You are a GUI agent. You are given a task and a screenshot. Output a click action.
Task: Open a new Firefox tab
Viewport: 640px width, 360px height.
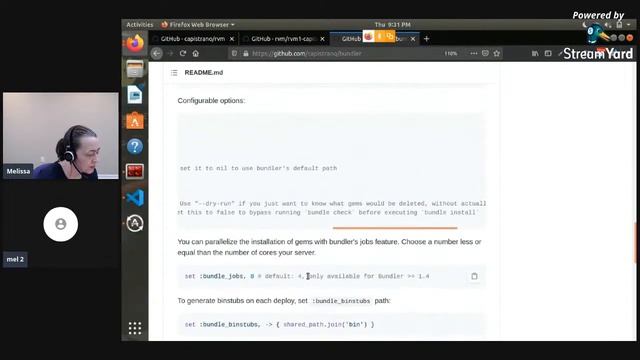pos(427,39)
